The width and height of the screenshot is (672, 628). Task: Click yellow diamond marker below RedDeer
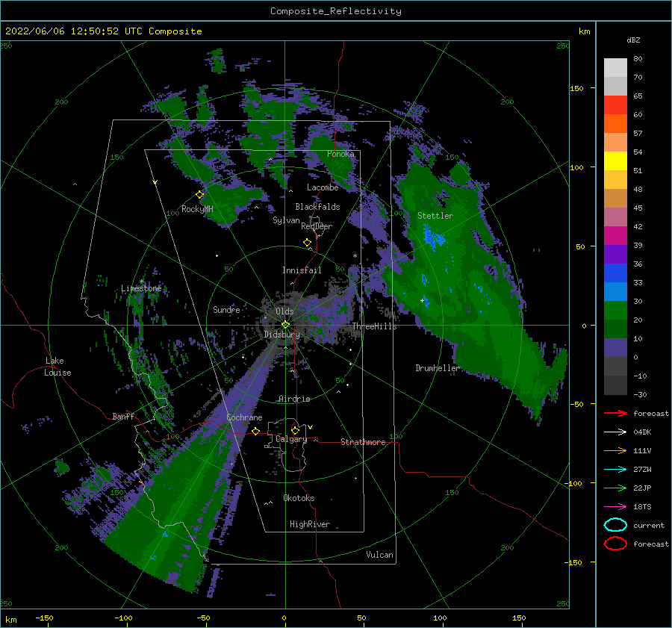[x=308, y=243]
